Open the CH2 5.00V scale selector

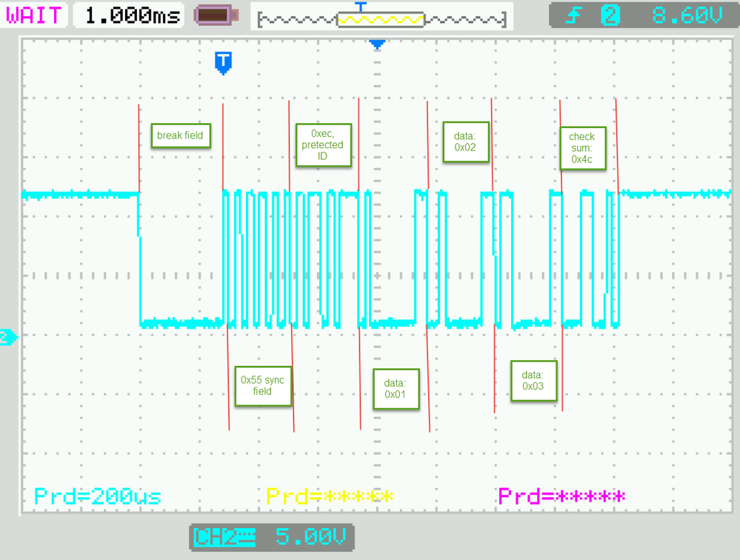coord(311,538)
